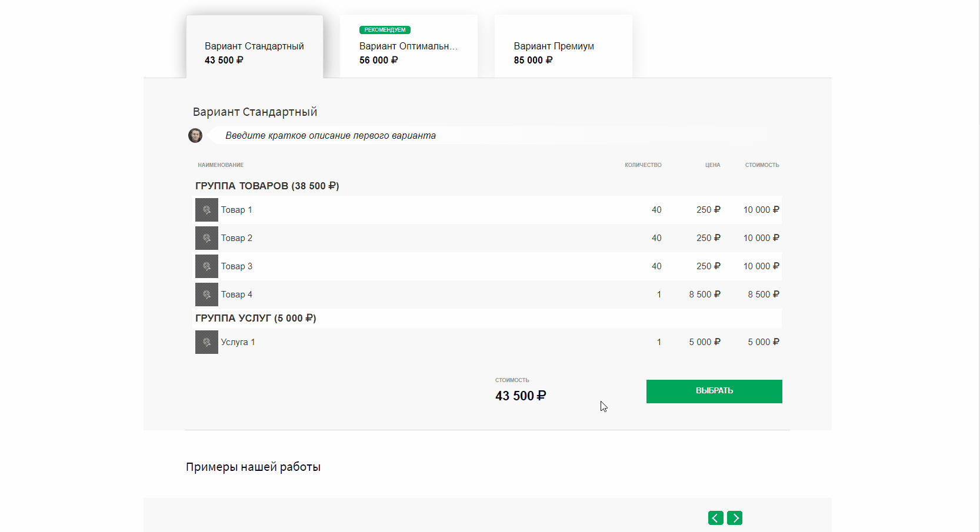
Task: Go to previous work example with left arrow
Action: pos(715,518)
